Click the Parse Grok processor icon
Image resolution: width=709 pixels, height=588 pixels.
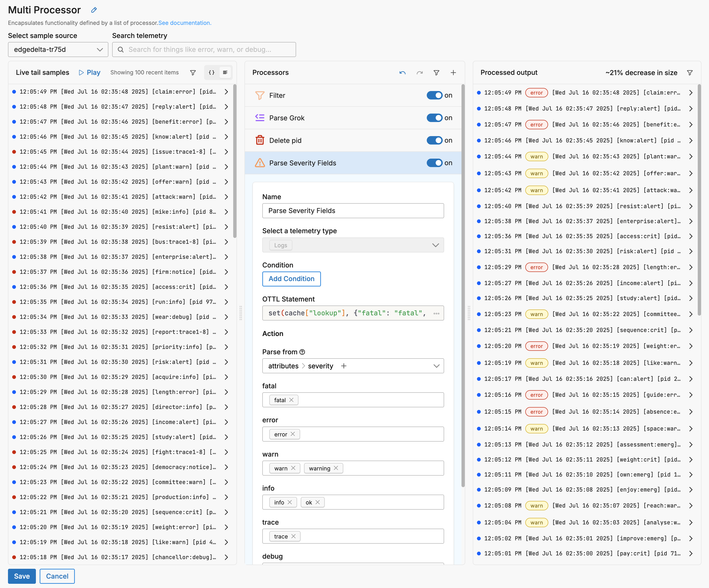pos(260,118)
